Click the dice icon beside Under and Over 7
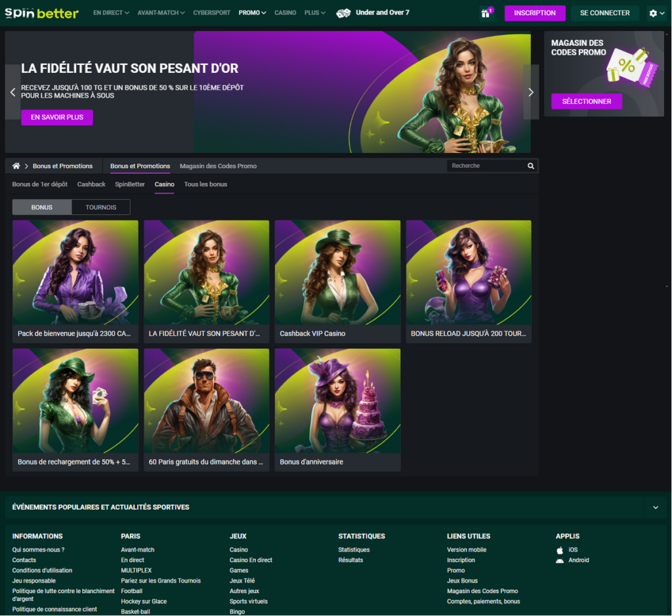This screenshot has height=616, width=672. pos(343,13)
